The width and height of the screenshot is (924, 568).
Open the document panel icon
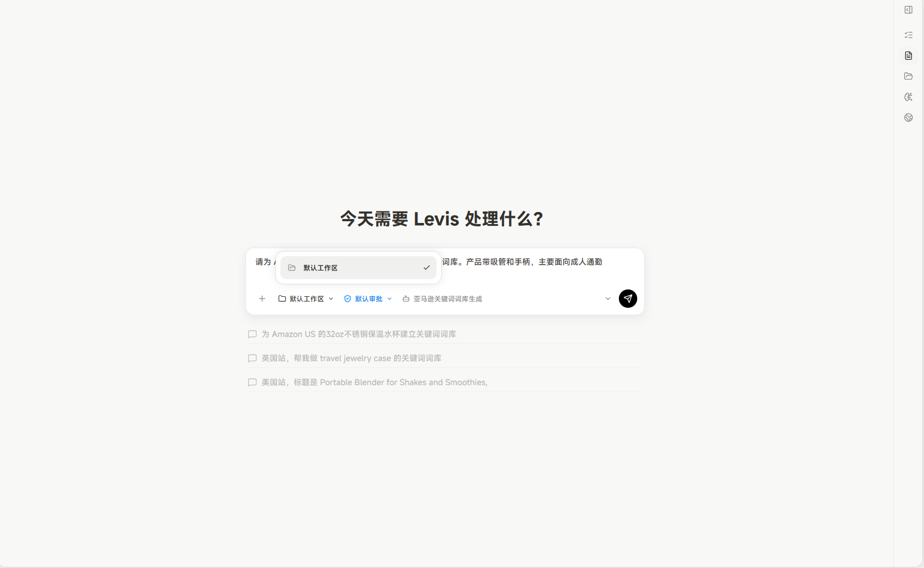[x=909, y=56]
